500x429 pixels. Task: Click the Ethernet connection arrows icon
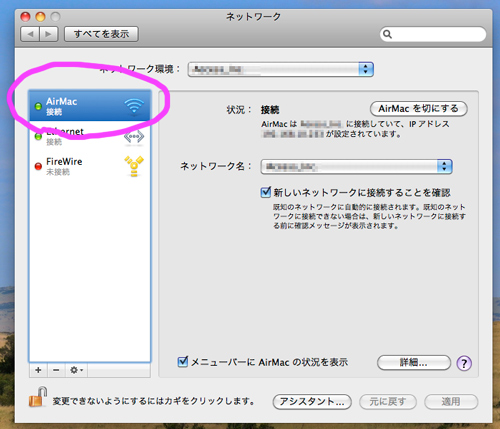[134, 137]
